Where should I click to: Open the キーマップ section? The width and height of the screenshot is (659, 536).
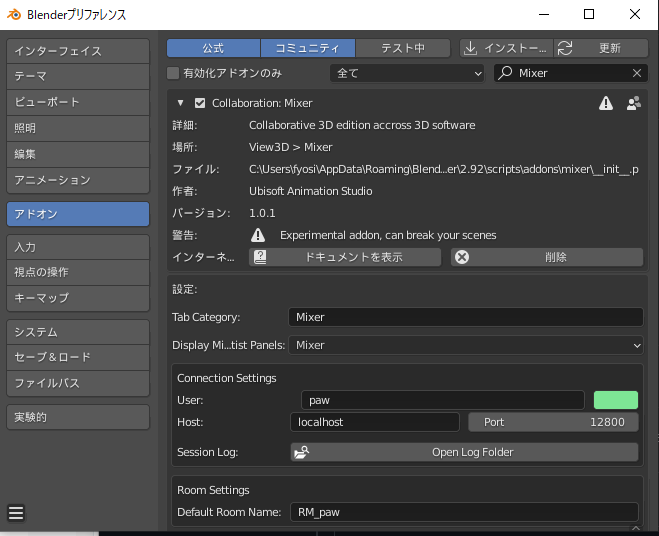click(x=78, y=298)
